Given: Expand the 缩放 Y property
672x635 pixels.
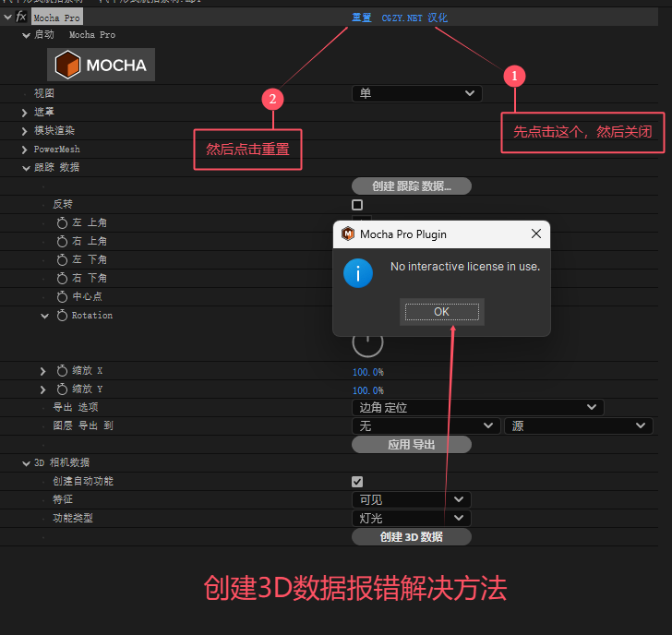Looking at the screenshot, I should coord(42,389).
